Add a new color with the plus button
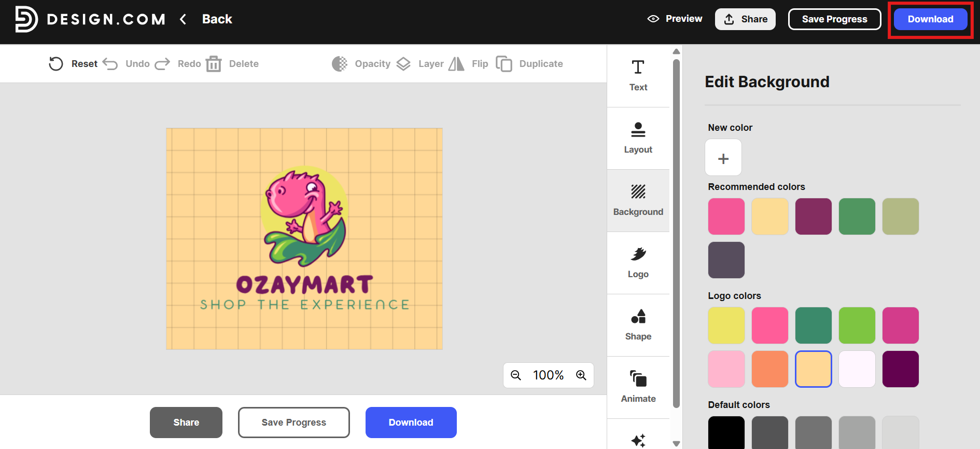The height and width of the screenshot is (449, 980). point(723,158)
